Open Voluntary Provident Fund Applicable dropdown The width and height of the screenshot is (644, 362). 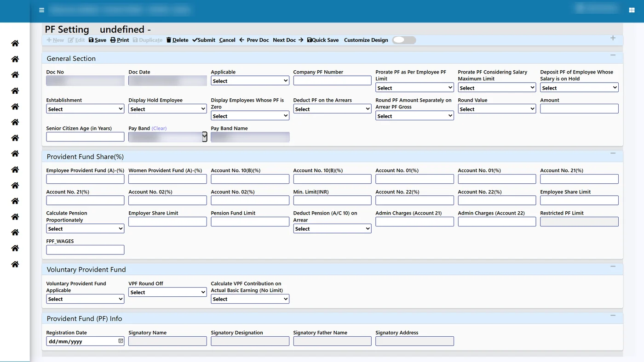click(85, 299)
